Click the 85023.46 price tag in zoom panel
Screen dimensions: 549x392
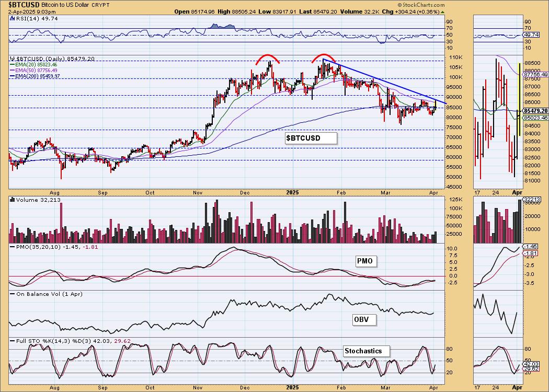coord(535,118)
